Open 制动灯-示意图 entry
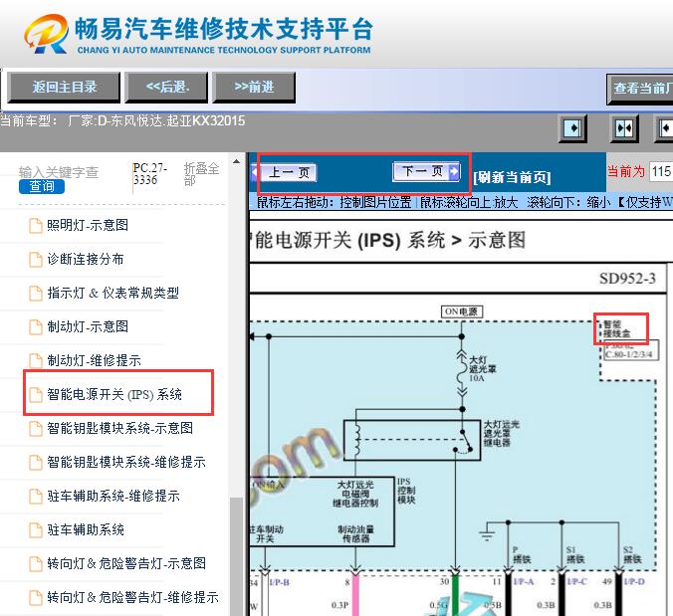The height and width of the screenshot is (616, 673). pos(88,326)
